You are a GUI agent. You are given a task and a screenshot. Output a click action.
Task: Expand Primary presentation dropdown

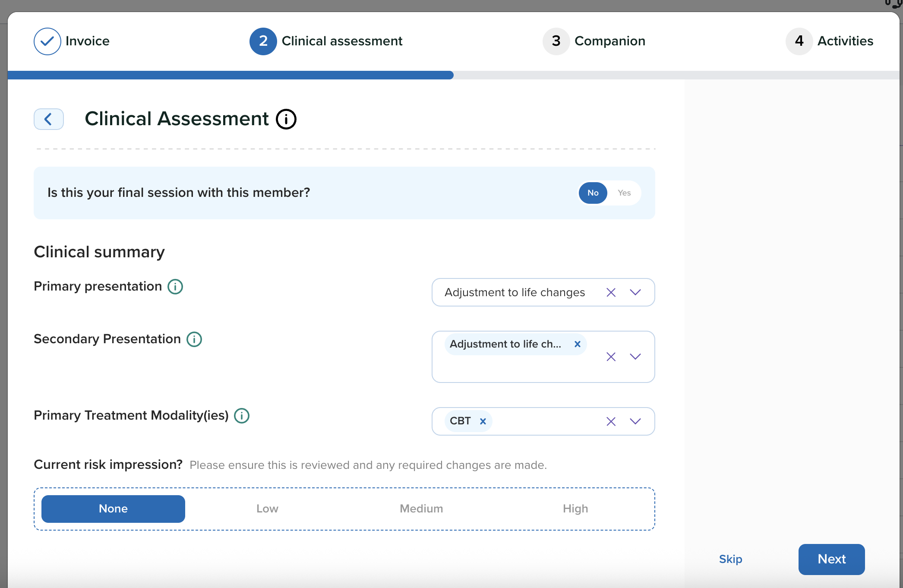point(635,293)
